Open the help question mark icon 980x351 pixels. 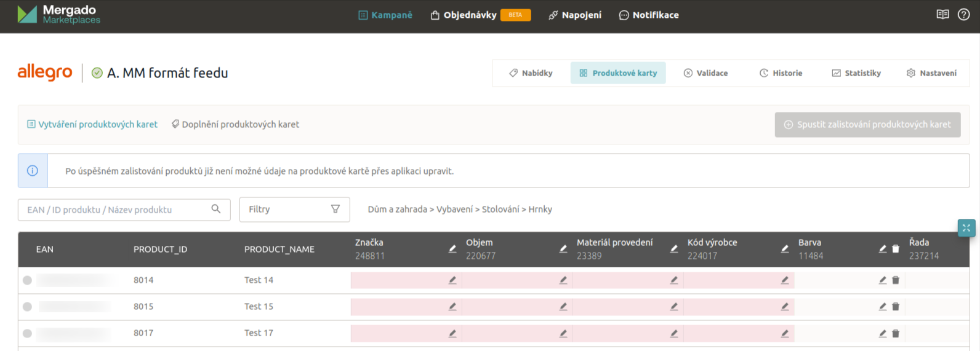point(963,15)
